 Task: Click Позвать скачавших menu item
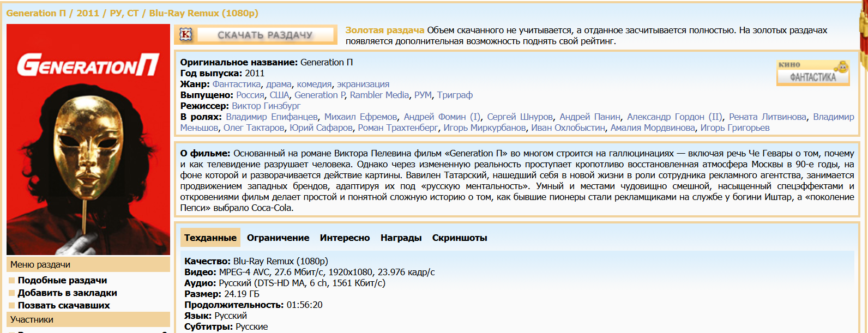click(64, 305)
